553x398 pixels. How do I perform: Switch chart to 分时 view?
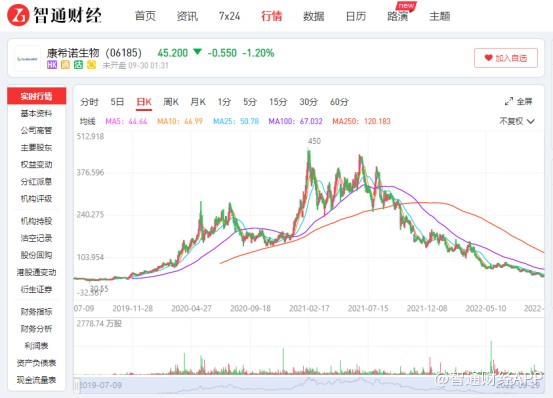pos(89,102)
